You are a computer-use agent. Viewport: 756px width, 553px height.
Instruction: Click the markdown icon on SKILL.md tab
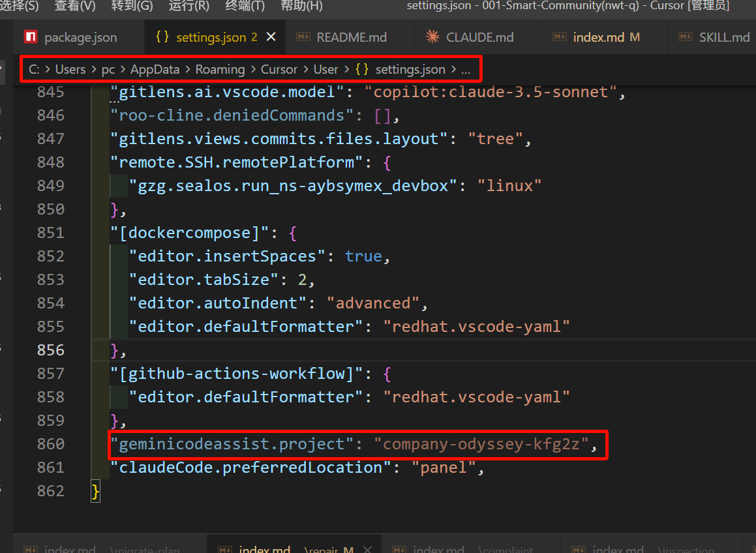coord(686,37)
